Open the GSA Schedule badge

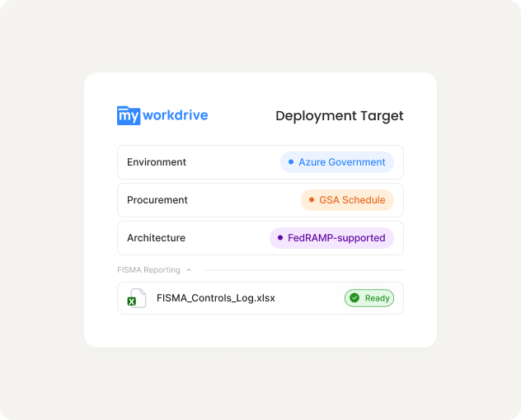(347, 200)
